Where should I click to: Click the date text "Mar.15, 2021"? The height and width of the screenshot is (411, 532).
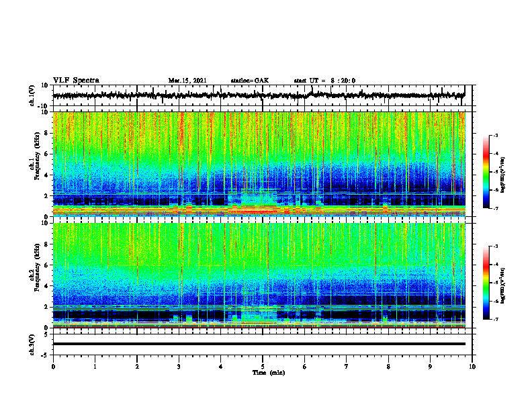point(187,81)
